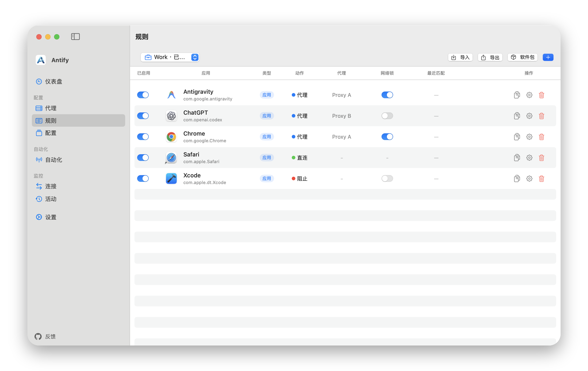Click the 网络锁 column header
The height and width of the screenshot is (371, 588).
(x=387, y=73)
